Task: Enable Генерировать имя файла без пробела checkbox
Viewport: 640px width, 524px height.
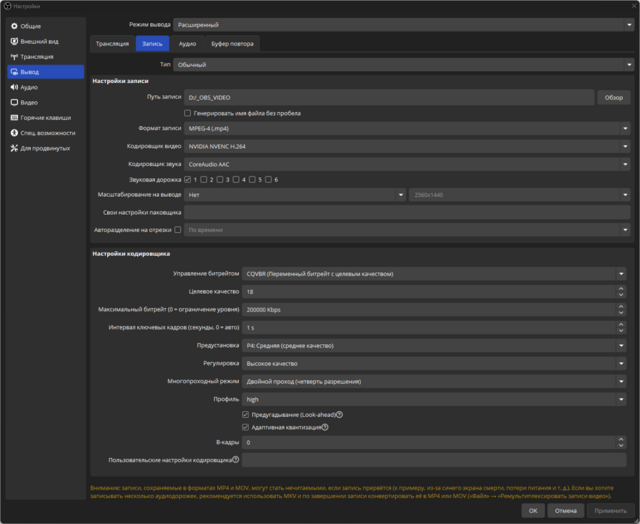Action: 189,113
